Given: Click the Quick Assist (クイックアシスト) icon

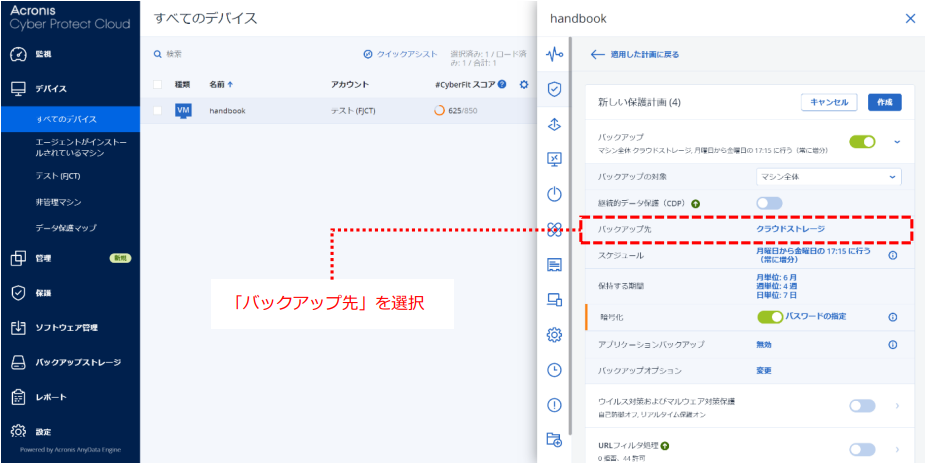Looking at the screenshot, I should (368, 54).
